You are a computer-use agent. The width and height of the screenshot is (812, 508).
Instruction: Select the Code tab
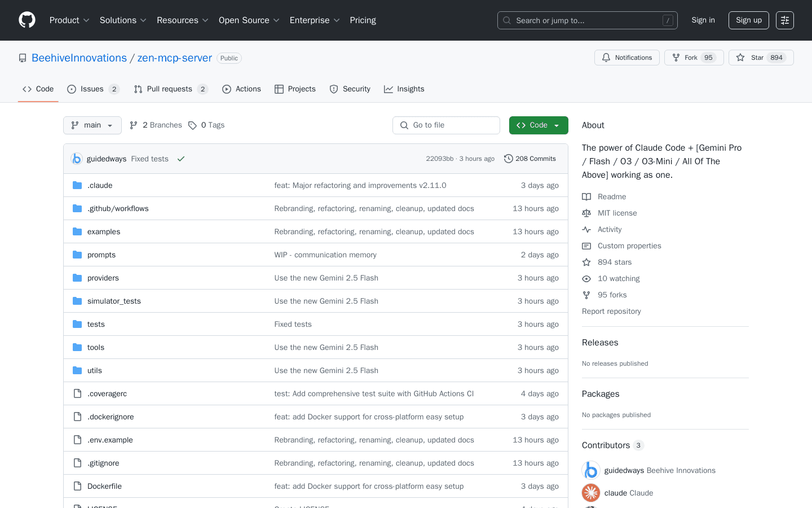[38, 89]
